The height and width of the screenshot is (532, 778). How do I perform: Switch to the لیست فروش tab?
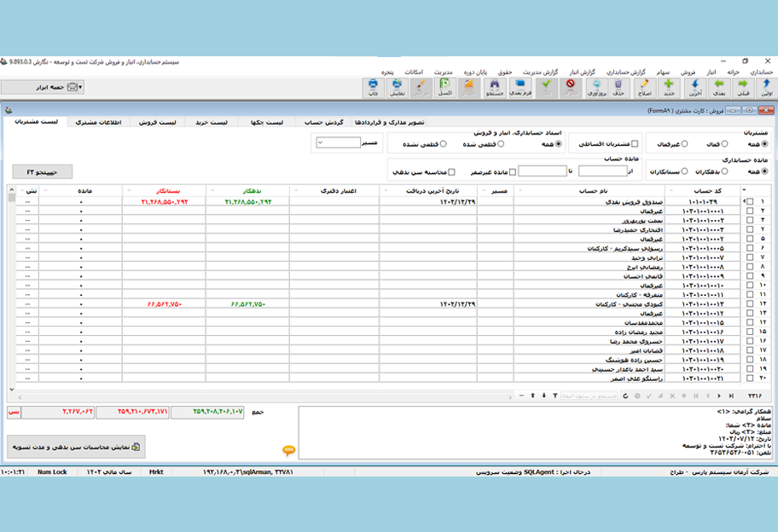point(157,123)
